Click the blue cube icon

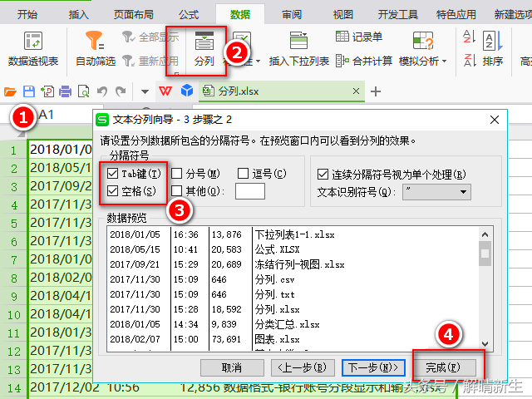click(x=187, y=91)
